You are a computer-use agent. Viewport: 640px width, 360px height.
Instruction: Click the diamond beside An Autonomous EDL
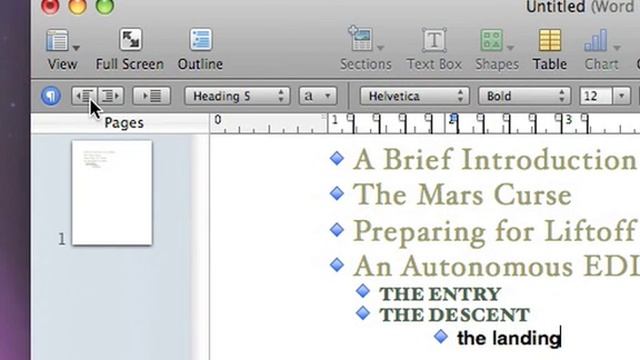click(337, 265)
